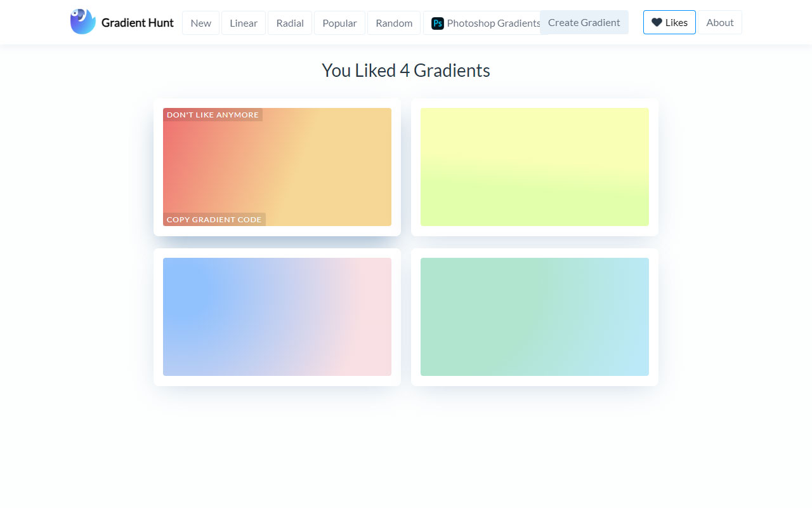Open the yellow-green gradient
812x508 pixels.
click(534, 166)
